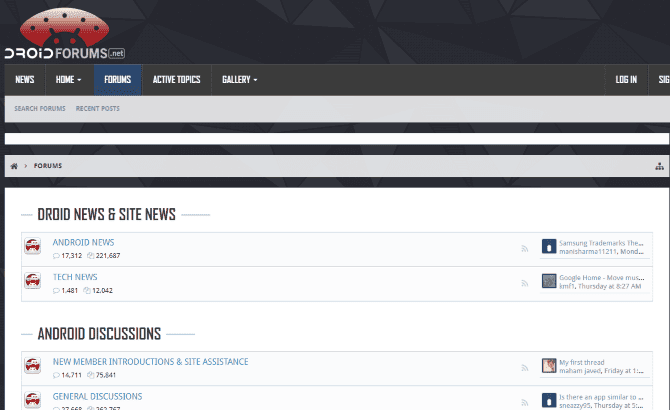Screen dimensions: 670x410
Task: Click the General Discussions RSS icon
Action: pos(525,402)
